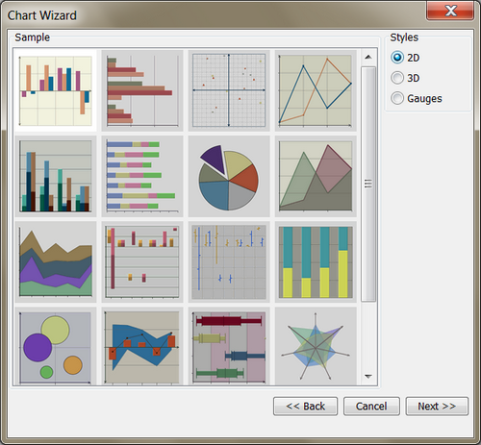Go to the previous step with Back

pos(305,406)
